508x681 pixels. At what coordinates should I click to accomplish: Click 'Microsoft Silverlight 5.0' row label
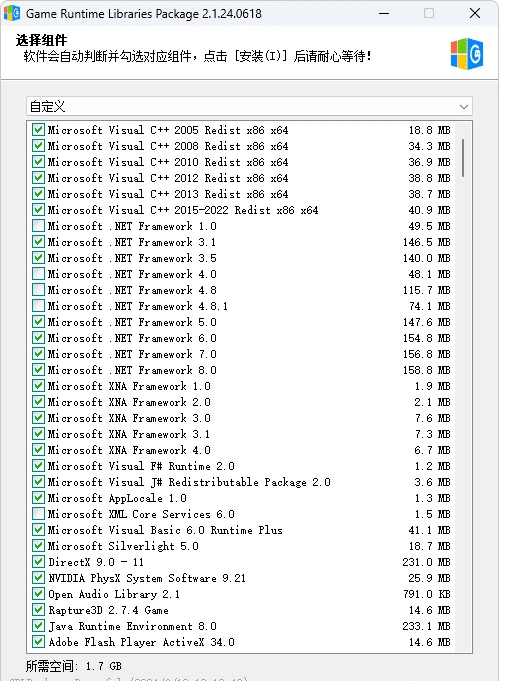(123, 546)
